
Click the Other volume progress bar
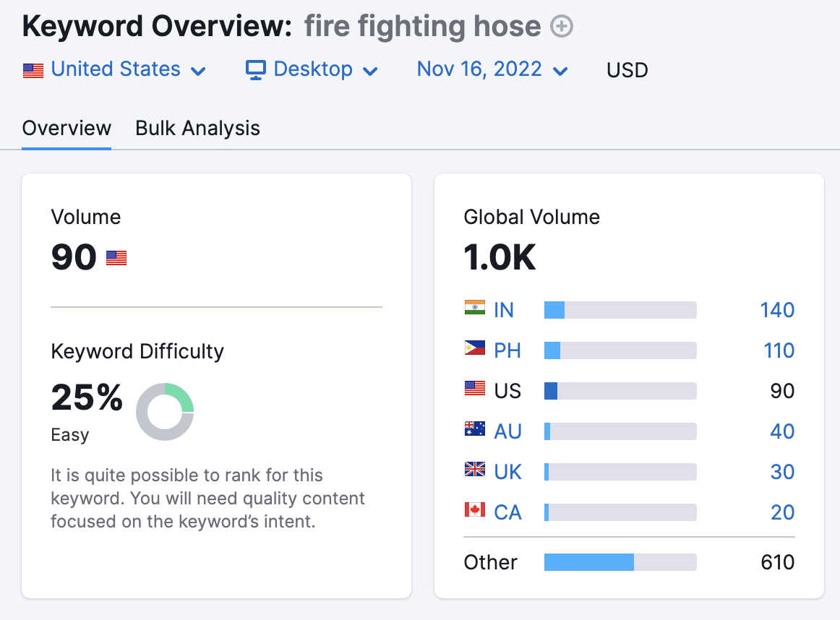tap(620, 562)
